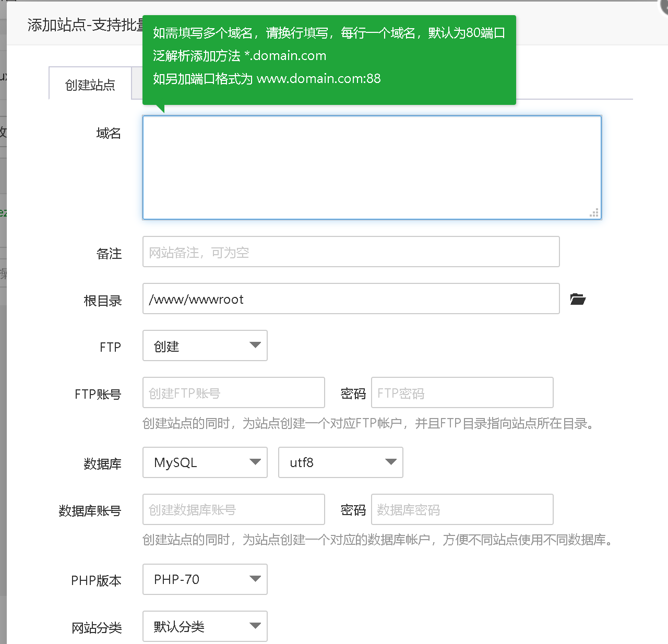
Task: Open the FTP 创建 dropdown
Action: pos(205,345)
